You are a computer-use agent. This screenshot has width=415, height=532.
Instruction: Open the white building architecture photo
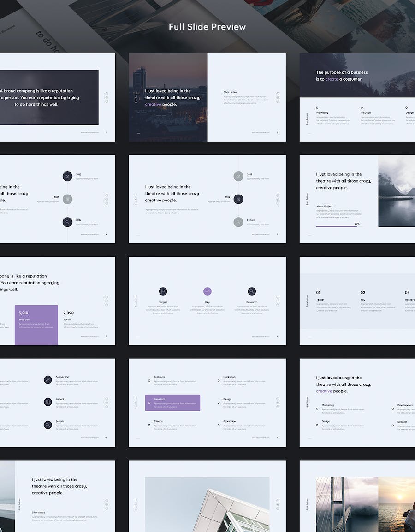pyautogui.click(x=207, y=504)
